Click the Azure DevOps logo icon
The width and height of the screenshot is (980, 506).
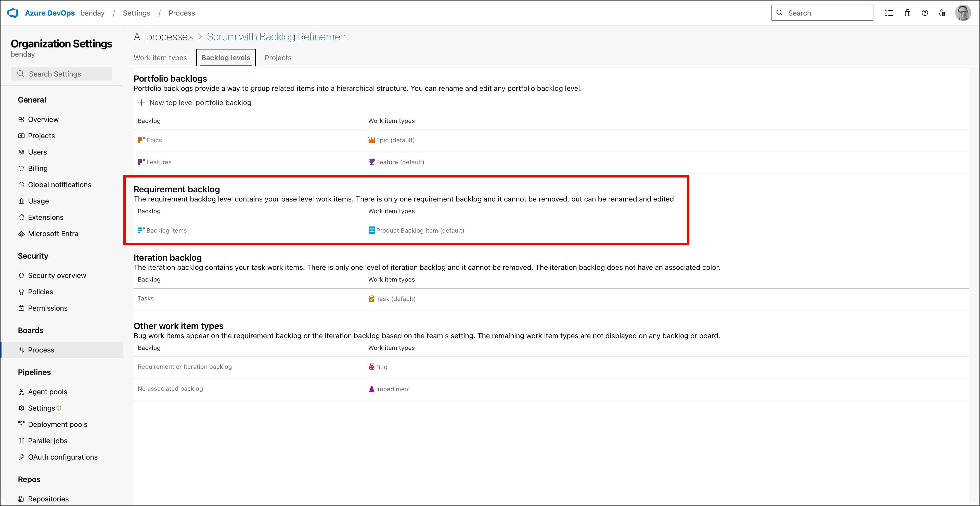[13, 13]
